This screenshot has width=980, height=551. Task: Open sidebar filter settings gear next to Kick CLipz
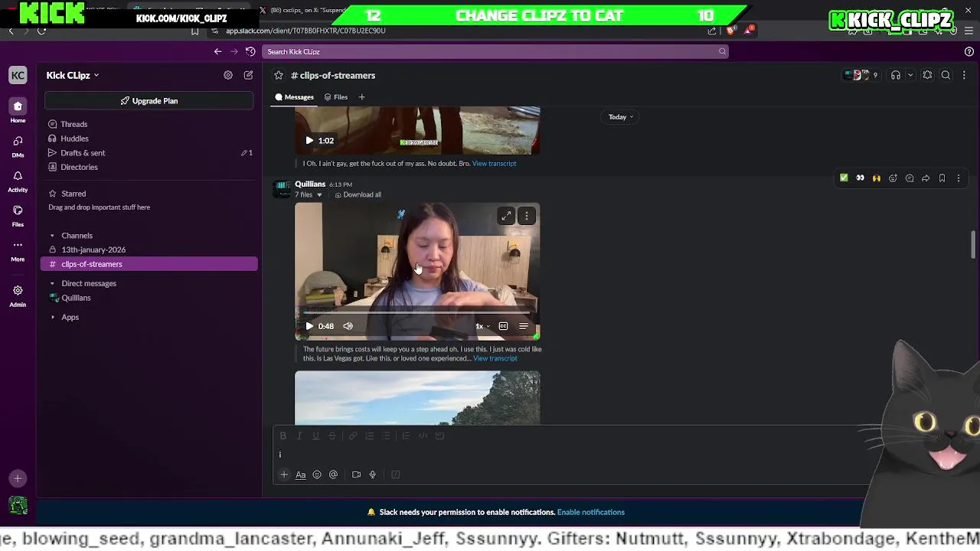click(228, 75)
